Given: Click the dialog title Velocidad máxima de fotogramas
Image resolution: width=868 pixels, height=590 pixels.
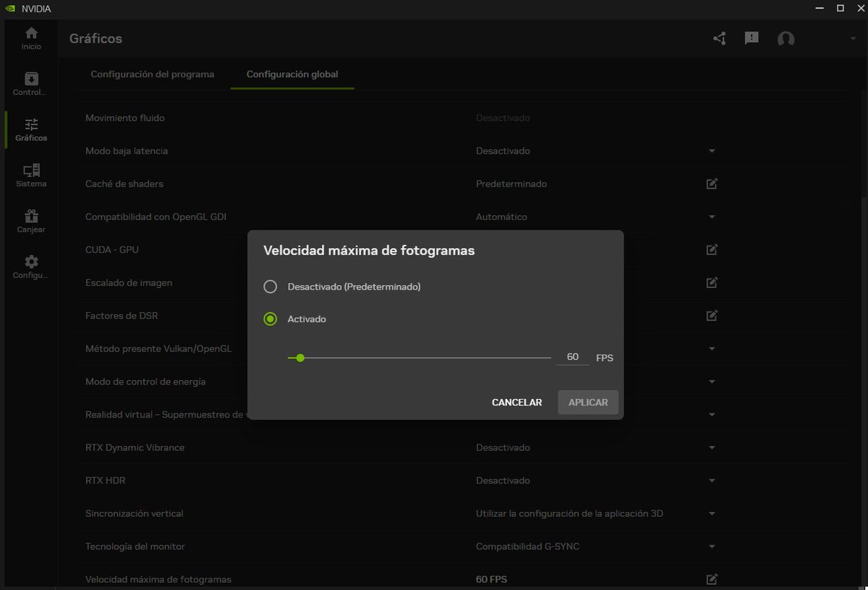Looking at the screenshot, I should click(369, 251).
